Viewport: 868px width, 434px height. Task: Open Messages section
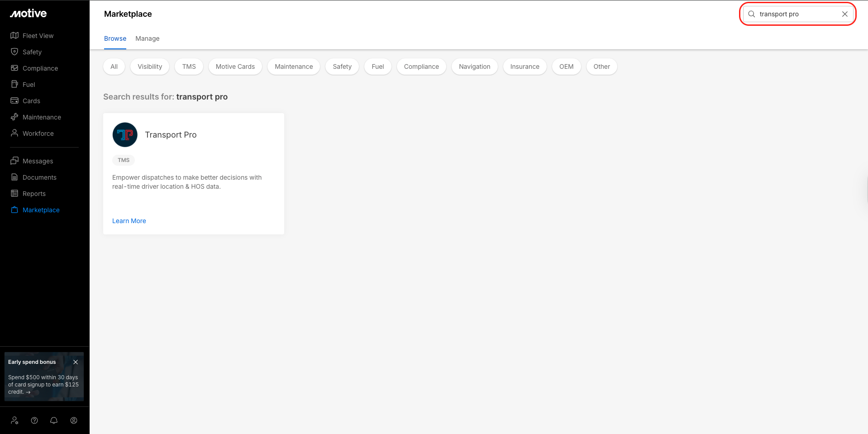pos(38,161)
